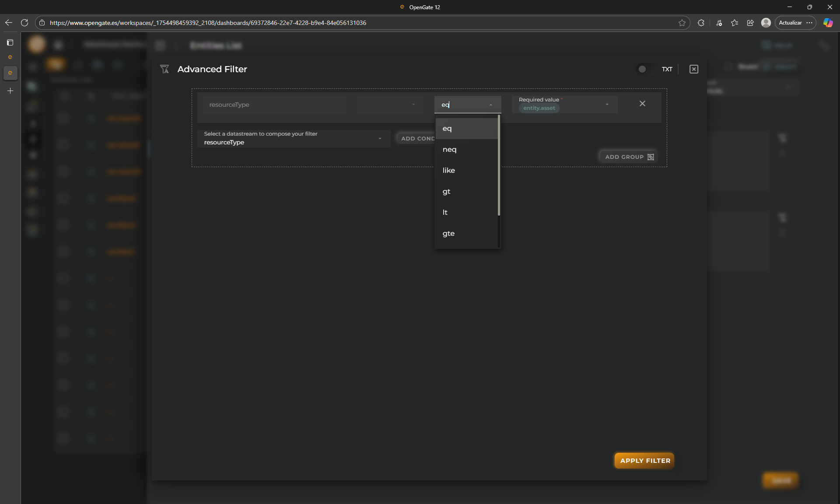
Task: Bookmark this page with star icon
Action: (x=682, y=23)
